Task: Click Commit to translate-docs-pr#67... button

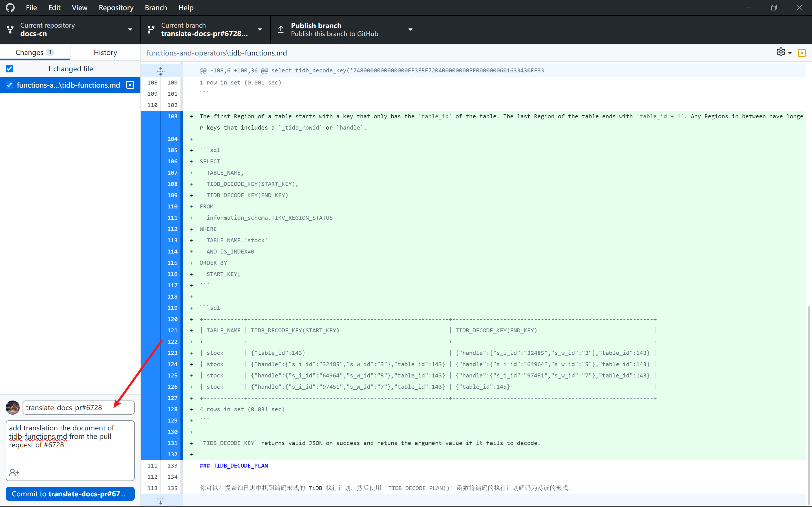Action: [x=70, y=493]
